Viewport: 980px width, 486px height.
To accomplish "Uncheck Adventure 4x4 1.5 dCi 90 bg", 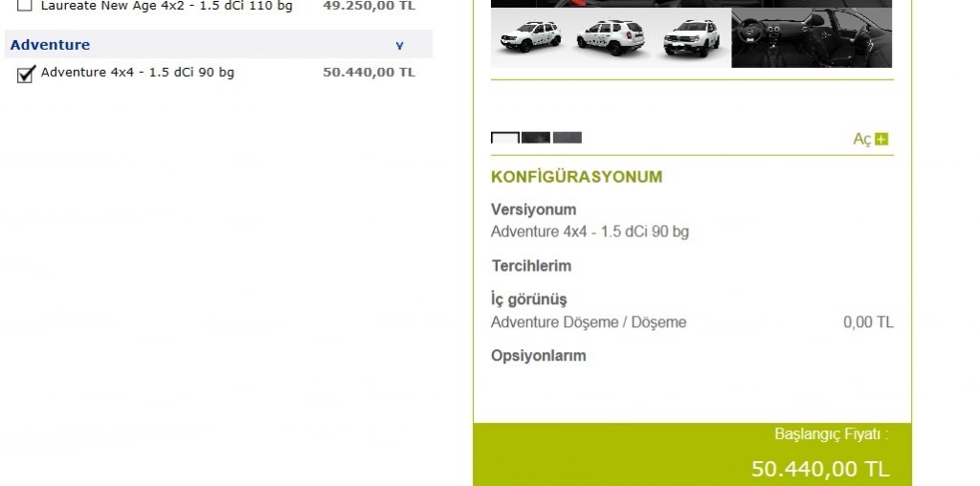I will point(26,74).
